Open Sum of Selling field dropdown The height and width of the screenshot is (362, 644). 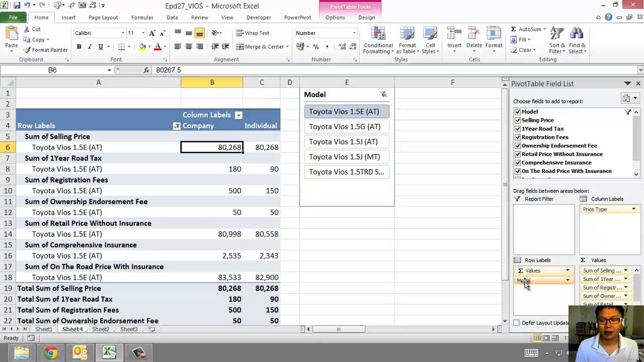[x=625, y=270]
